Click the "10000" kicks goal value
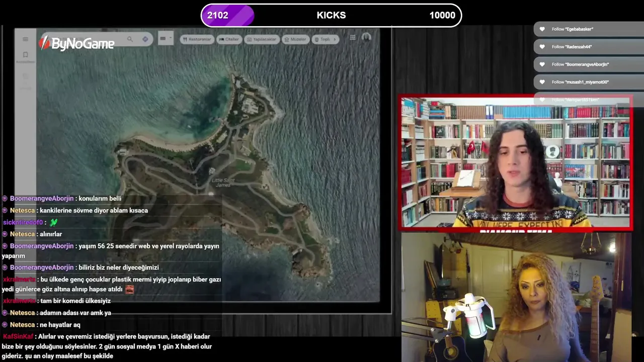This screenshot has height=362, width=644. click(442, 15)
